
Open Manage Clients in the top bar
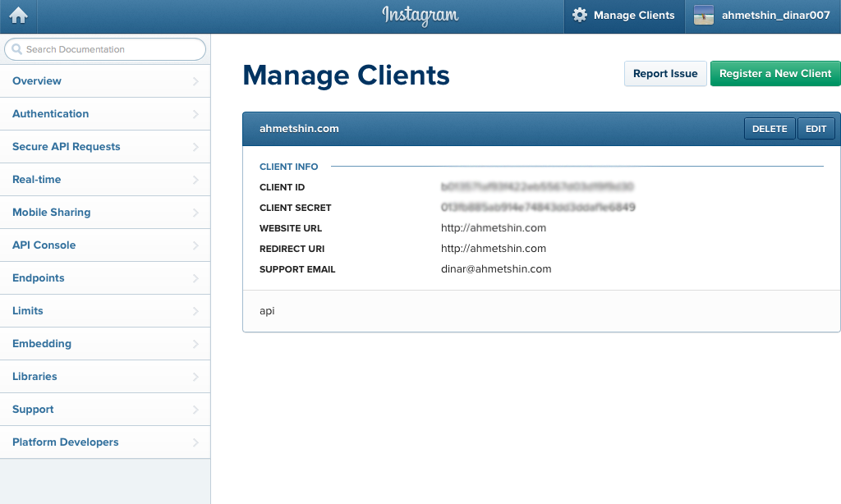click(x=624, y=16)
